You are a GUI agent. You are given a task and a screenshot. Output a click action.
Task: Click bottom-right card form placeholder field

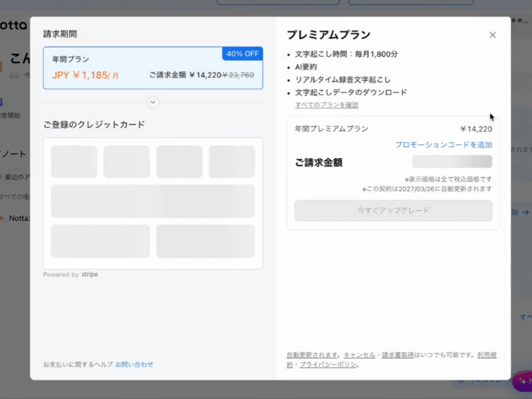click(205, 241)
